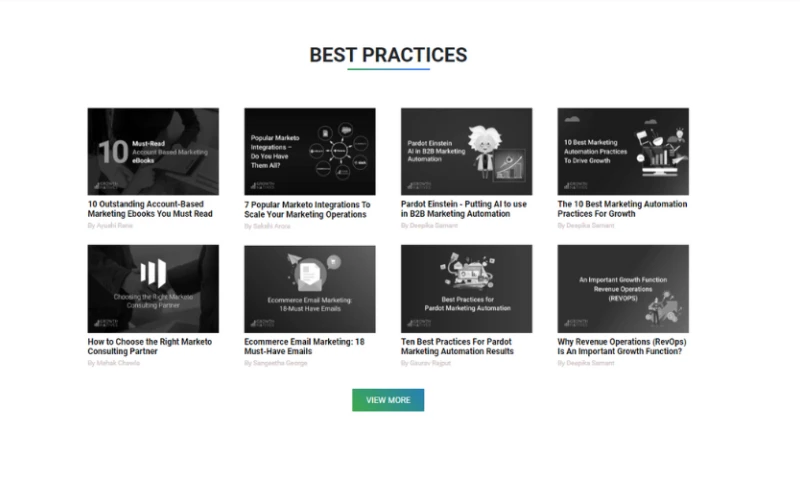Open the Ecommerce Email Marketing envelope thumbnail

[x=310, y=289]
